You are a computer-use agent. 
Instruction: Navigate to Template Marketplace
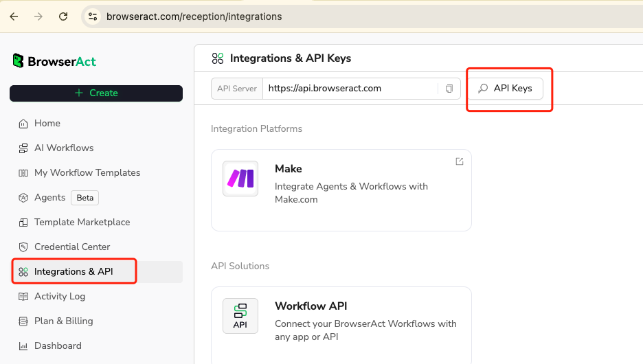pyautogui.click(x=82, y=223)
